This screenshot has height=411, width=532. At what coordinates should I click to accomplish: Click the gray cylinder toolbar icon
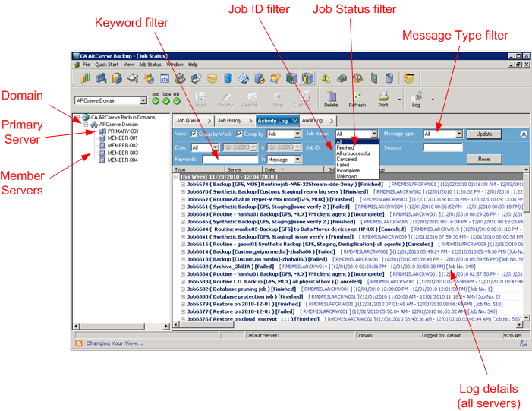389,78
